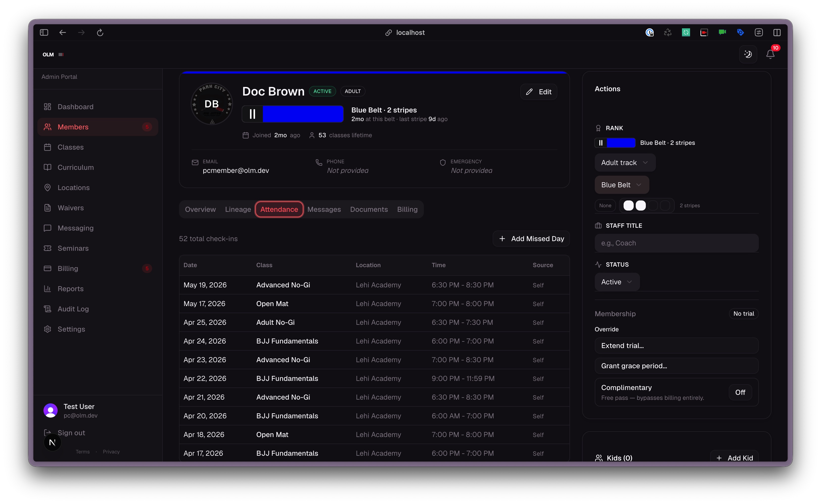
Task: Click the OLM logo
Action: coord(48,54)
